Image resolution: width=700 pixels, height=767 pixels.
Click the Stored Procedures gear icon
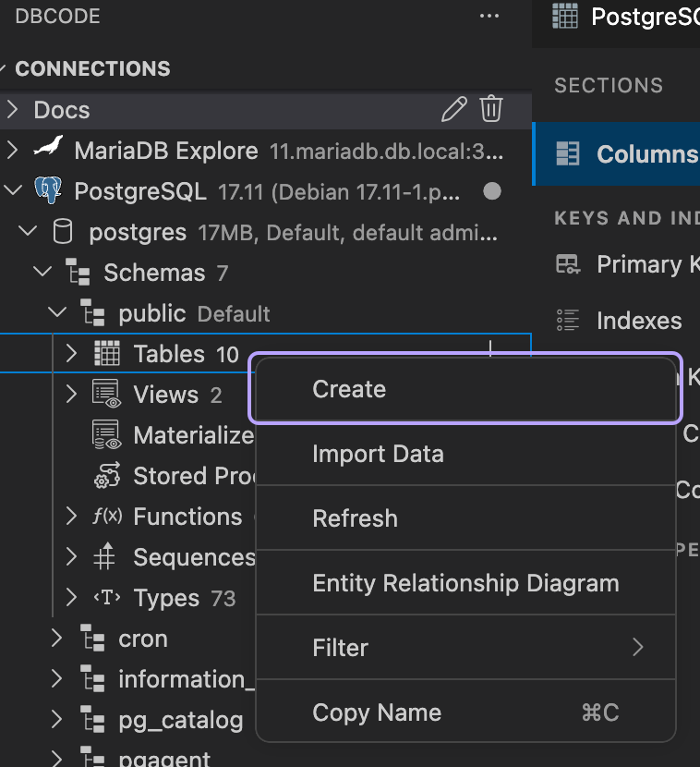[x=107, y=475]
